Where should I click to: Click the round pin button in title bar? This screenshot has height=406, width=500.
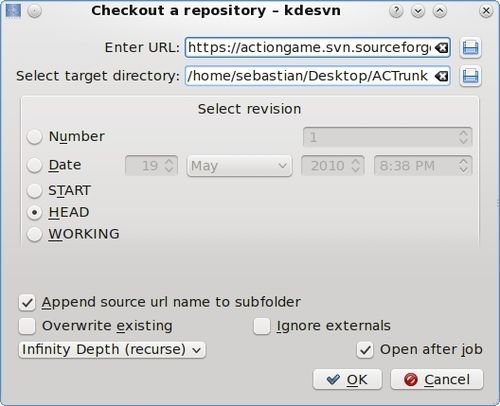pos(34,11)
